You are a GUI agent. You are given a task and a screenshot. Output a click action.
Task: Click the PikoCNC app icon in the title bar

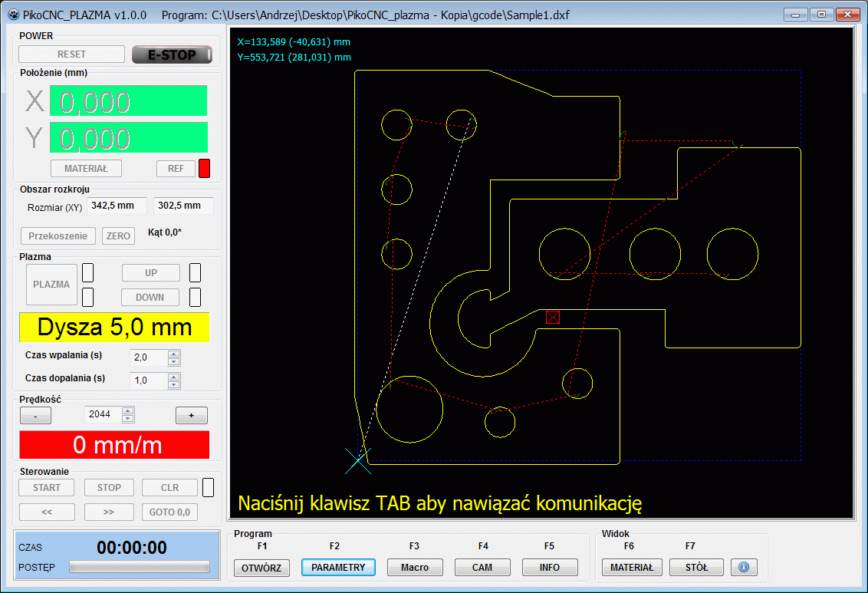click(x=13, y=15)
